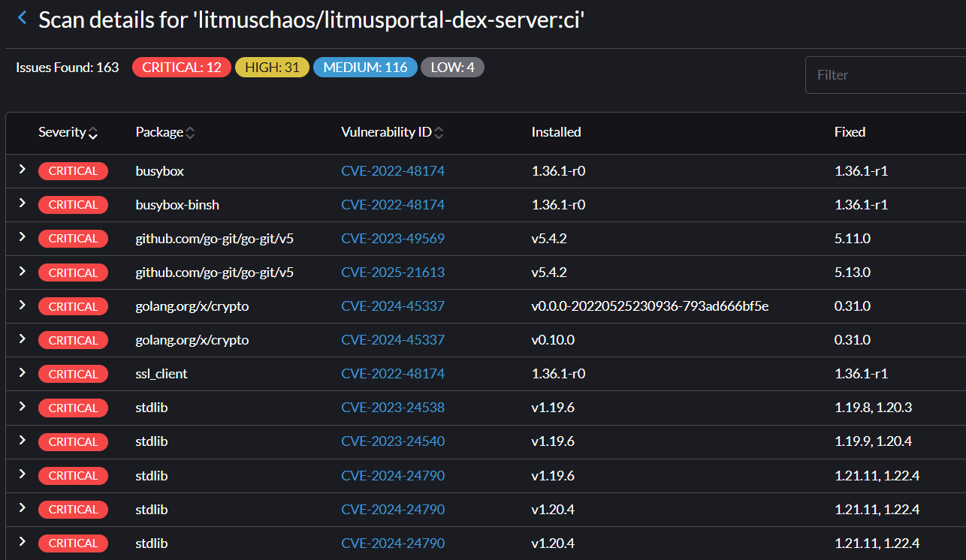This screenshot has height=560, width=966.
Task: Filter by the HIGH: 31 badge
Action: coord(272,68)
